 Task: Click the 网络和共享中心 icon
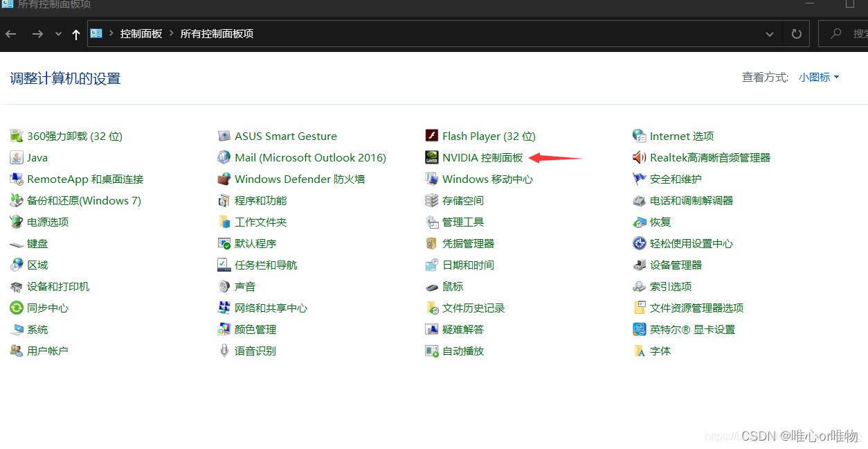coord(224,308)
